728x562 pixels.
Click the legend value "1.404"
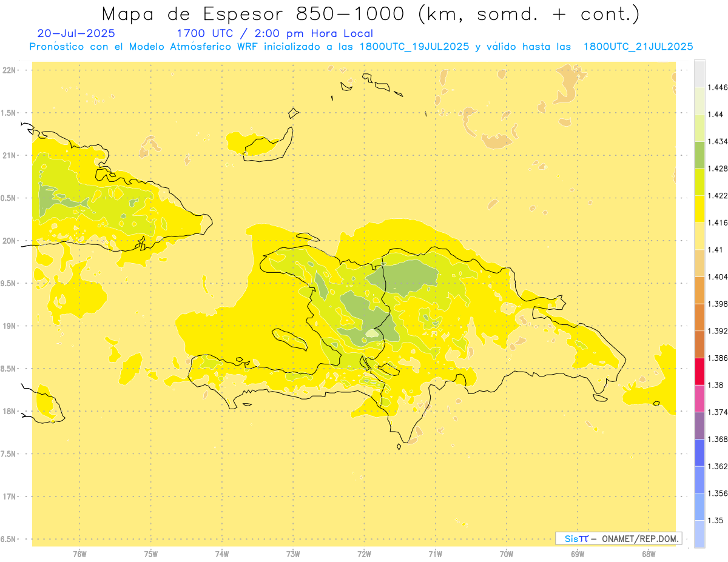718,276
